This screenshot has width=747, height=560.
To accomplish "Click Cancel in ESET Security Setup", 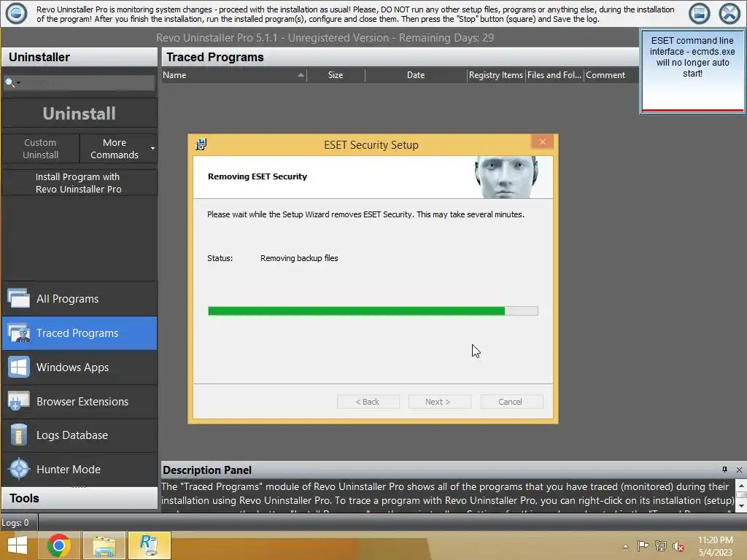I will 511,402.
